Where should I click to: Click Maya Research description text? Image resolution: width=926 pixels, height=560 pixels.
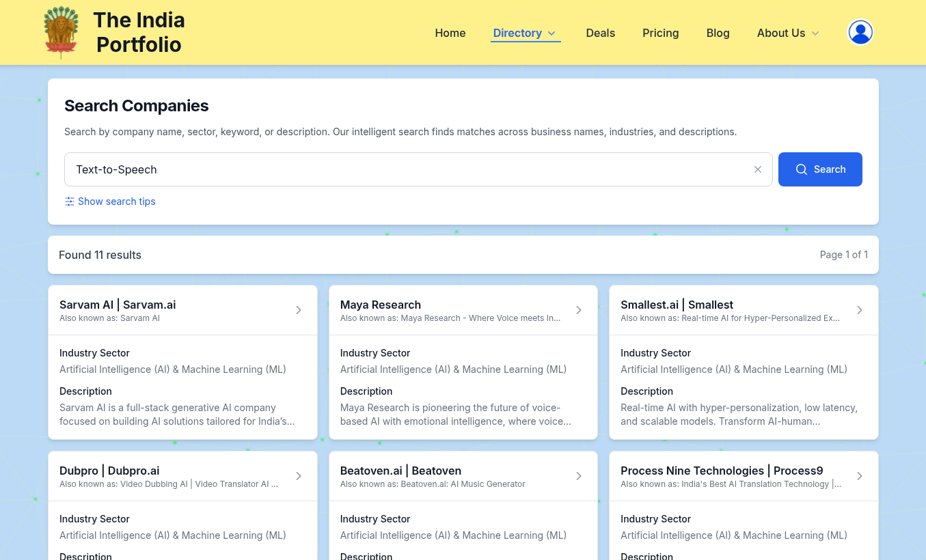456,415
